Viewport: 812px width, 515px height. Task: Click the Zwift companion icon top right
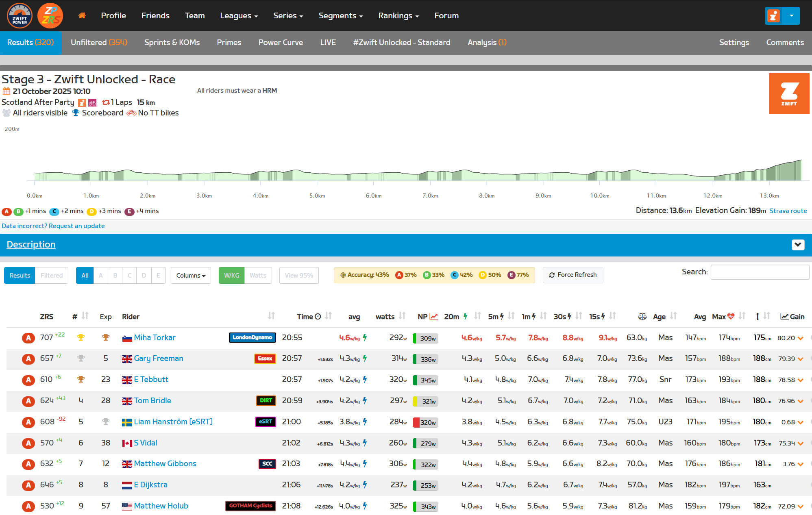[773, 16]
